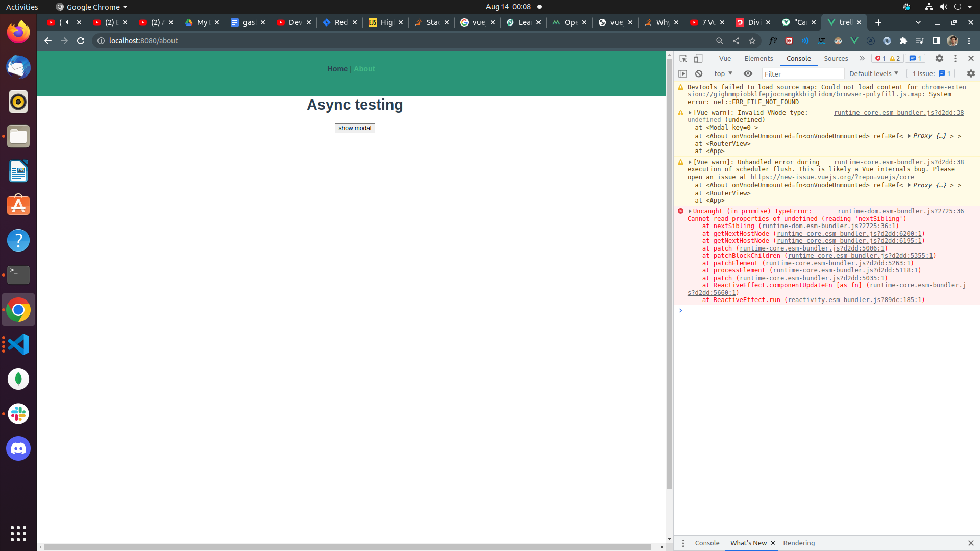Viewport: 980px width, 551px height.
Task: Click the localhost:8080/about address bar
Action: 143,41
